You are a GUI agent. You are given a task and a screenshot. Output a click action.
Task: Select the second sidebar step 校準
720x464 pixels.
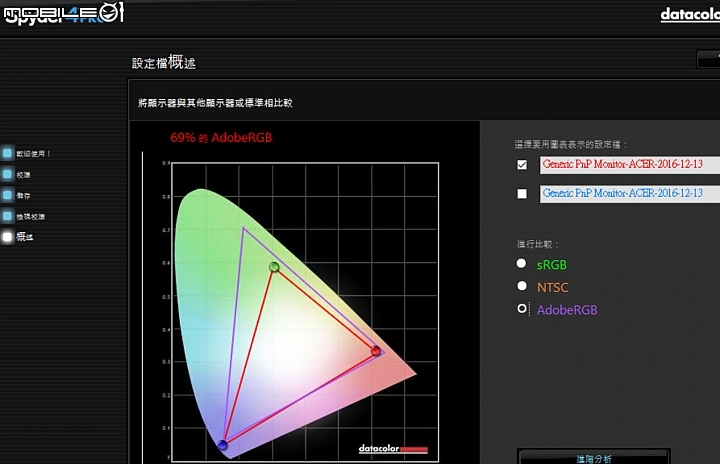click(x=7, y=175)
